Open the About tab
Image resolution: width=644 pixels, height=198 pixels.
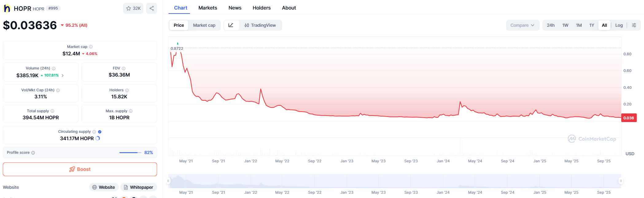pyautogui.click(x=289, y=8)
